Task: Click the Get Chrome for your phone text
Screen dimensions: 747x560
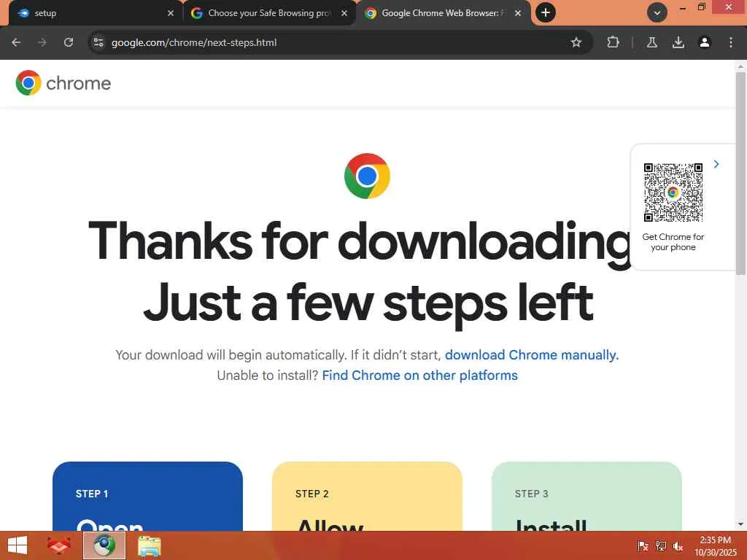Action: coord(673,242)
